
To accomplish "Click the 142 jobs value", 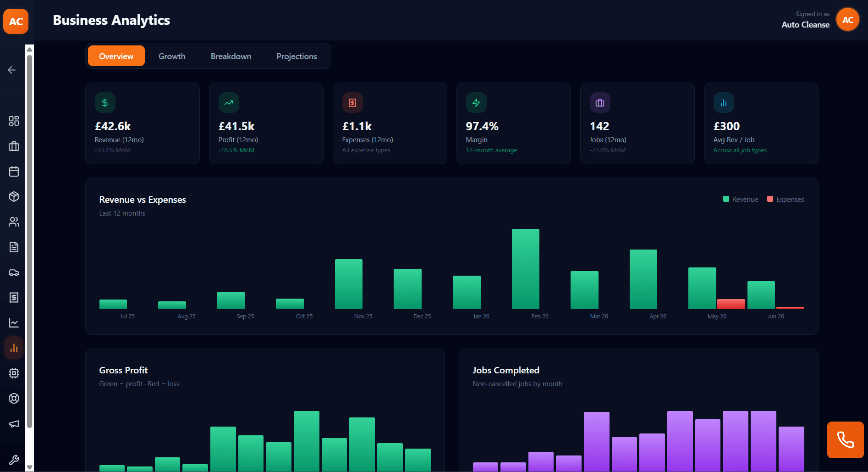I will click(599, 126).
